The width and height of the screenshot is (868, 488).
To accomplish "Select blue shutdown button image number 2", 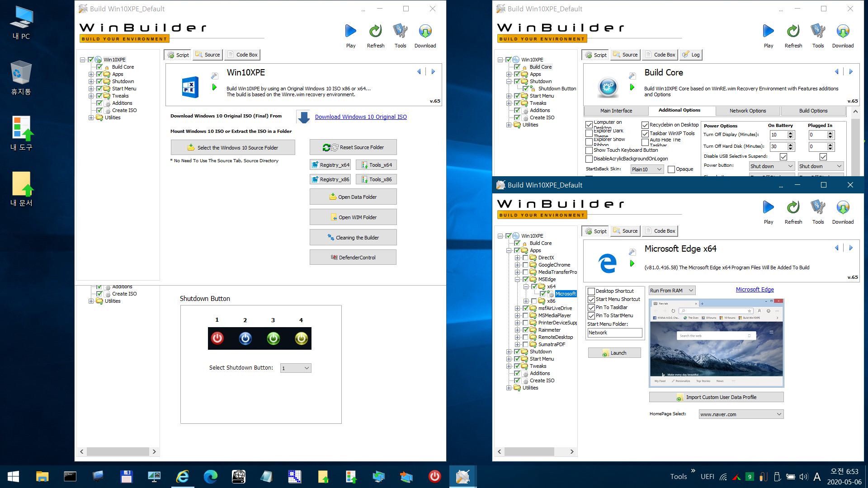I will [245, 338].
